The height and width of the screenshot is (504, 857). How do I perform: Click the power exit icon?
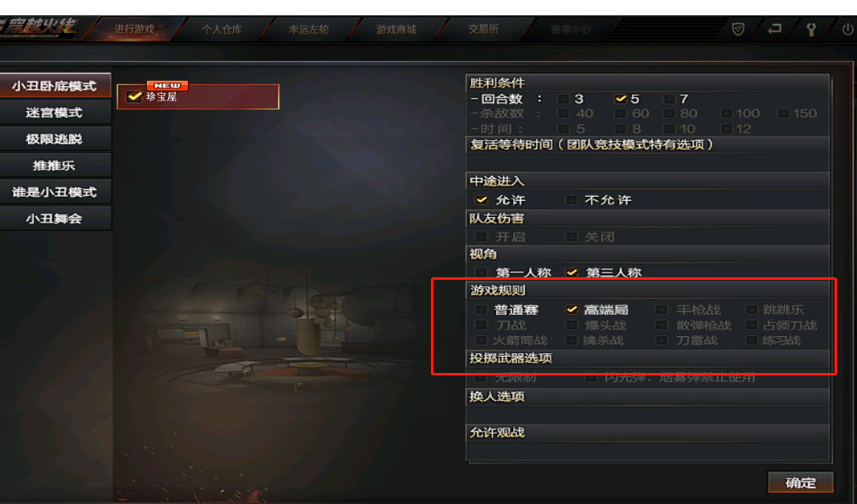(x=847, y=29)
